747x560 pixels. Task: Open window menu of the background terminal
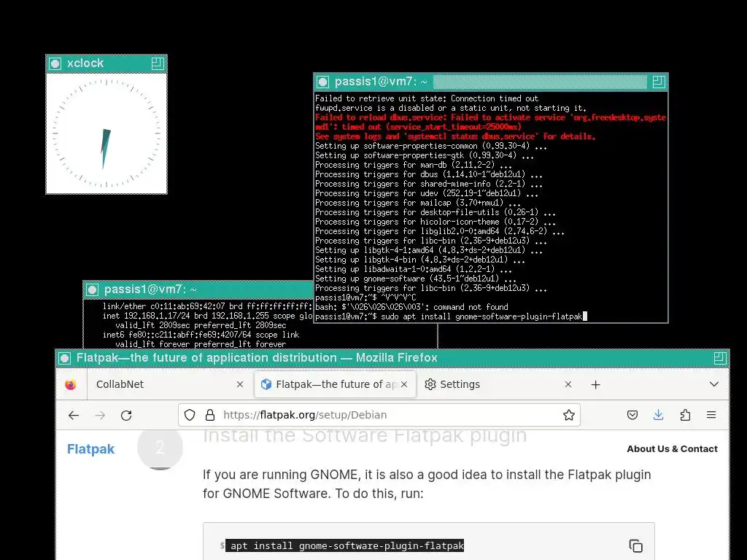tap(93, 289)
